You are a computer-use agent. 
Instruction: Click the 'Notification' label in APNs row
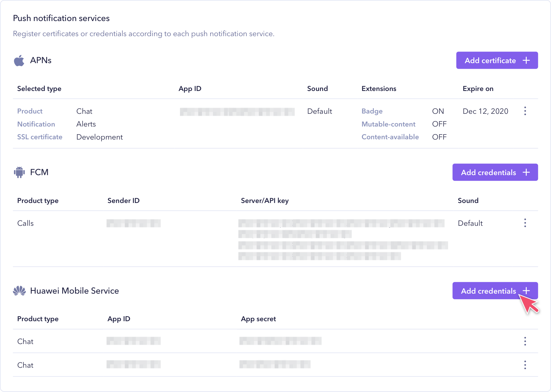(36, 124)
